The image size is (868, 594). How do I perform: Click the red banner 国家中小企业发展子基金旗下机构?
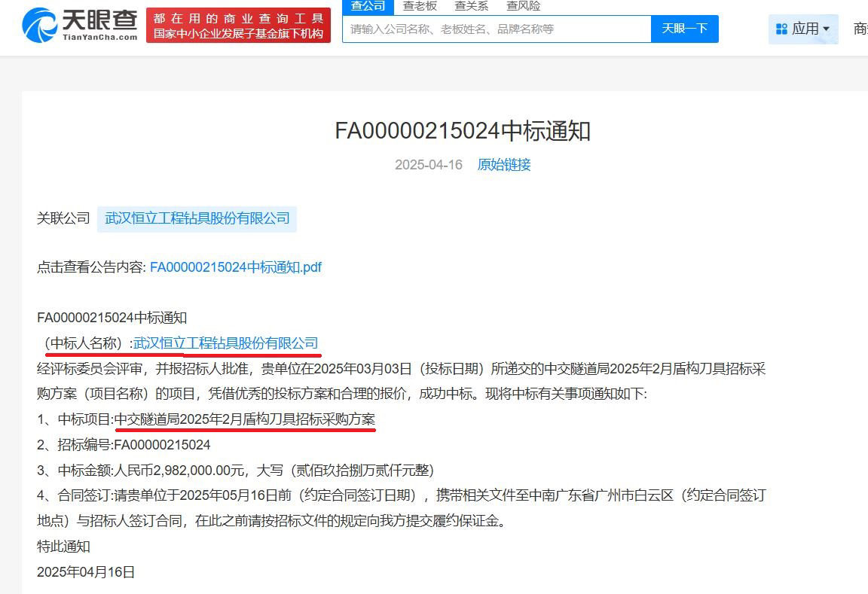(239, 26)
